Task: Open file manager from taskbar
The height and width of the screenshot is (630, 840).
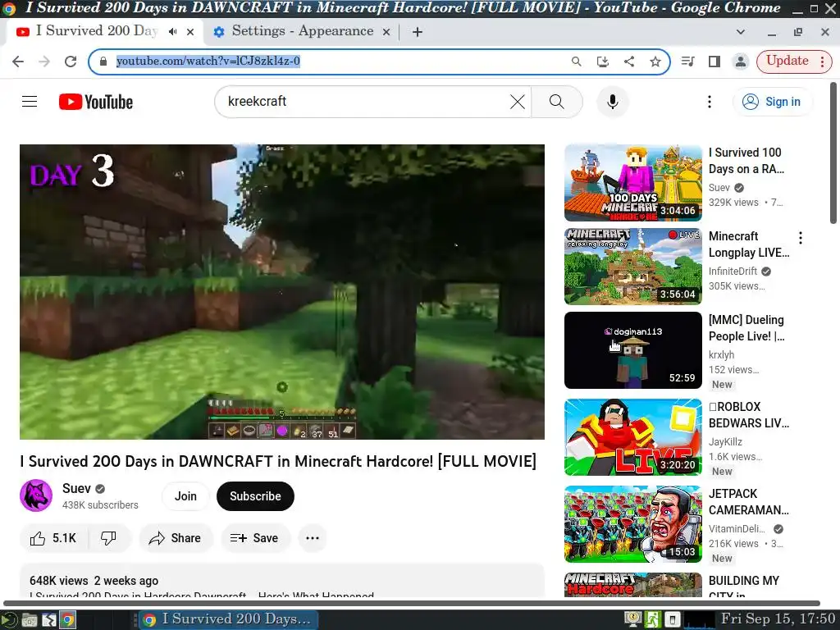Action: (x=30, y=620)
